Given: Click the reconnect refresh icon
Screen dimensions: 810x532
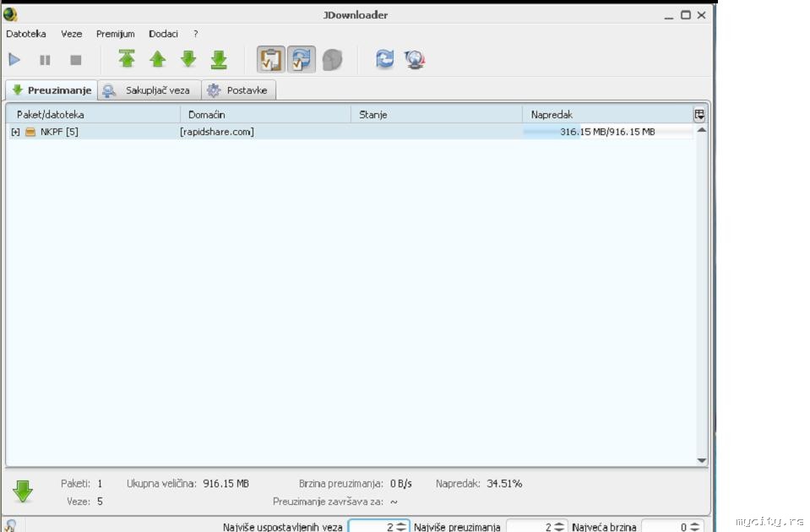Looking at the screenshot, I should [385, 59].
